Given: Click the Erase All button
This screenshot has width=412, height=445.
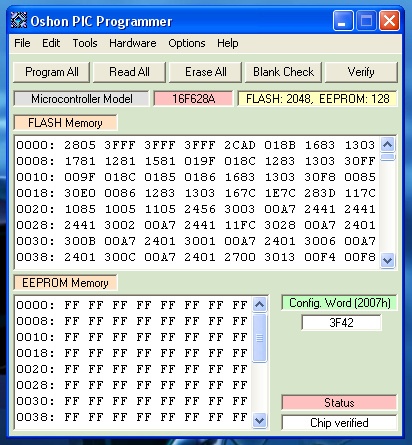Looking at the screenshot, I should tap(206, 72).
